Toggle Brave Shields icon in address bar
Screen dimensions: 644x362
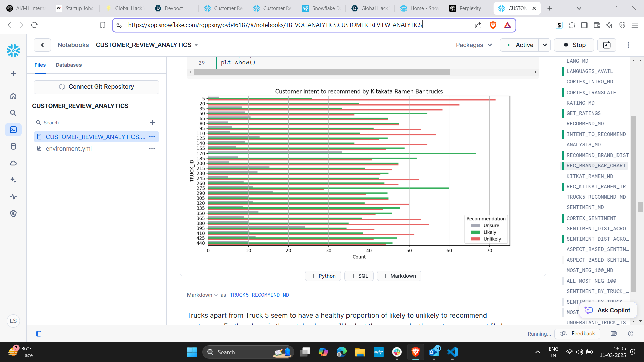tap(493, 25)
